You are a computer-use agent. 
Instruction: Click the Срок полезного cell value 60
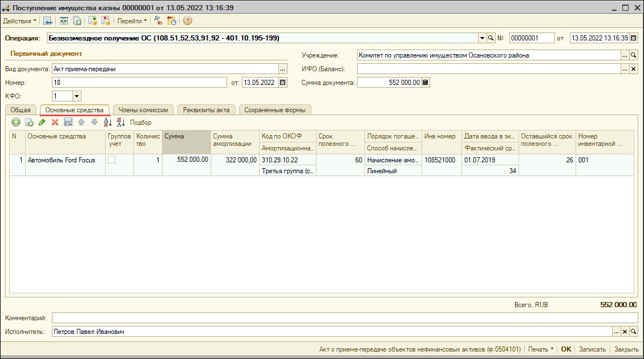pos(341,165)
